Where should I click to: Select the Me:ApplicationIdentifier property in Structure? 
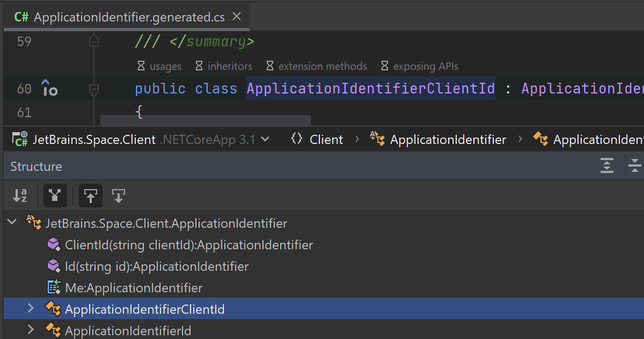(x=133, y=288)
